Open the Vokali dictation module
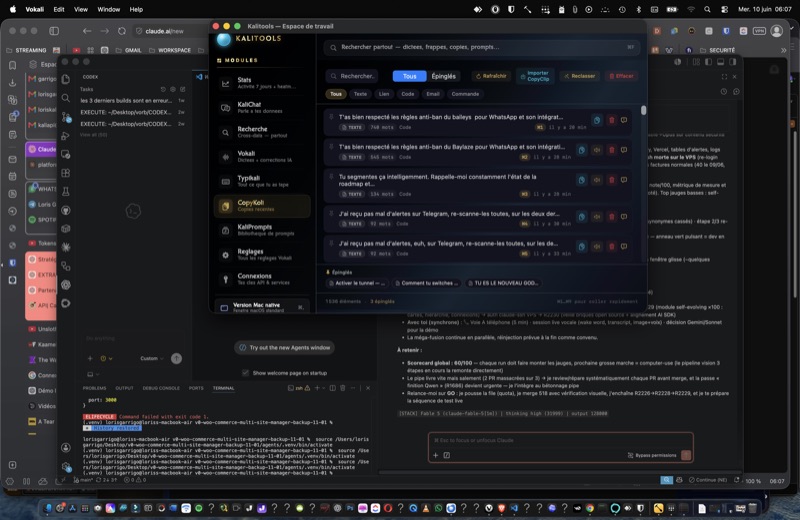Viewport: 800px width, 520px height. pyautogui.click(x=262, y=156)
